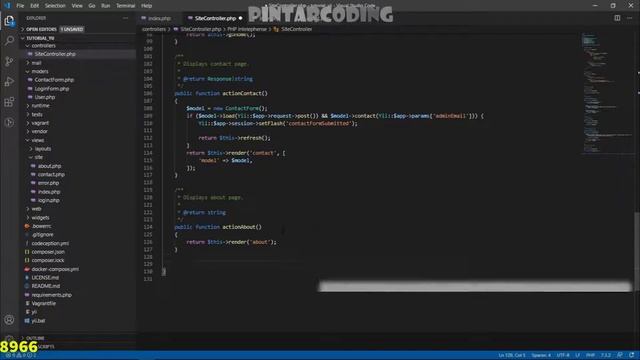Open the Vagrantfile entry
The width and height of the screenshot is (640, 360).
[x=44, y=303]
